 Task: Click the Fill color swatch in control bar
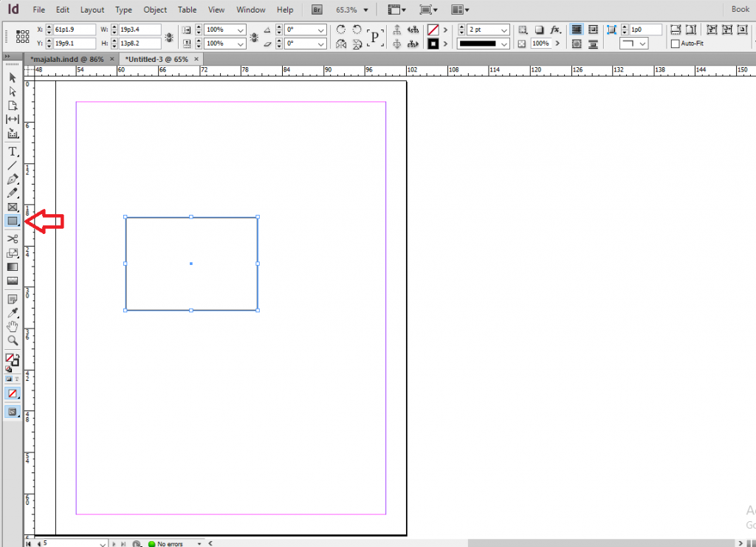(433, 30)
